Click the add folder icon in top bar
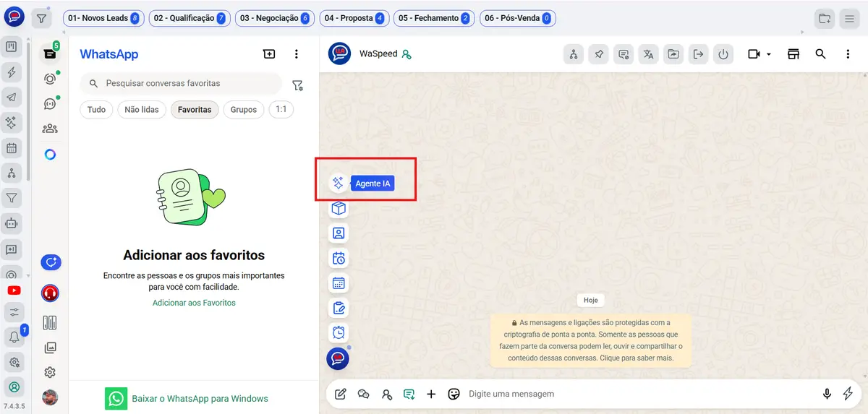Image resolution: width=868 pixels, height=414 pixels. pos(824,18)
